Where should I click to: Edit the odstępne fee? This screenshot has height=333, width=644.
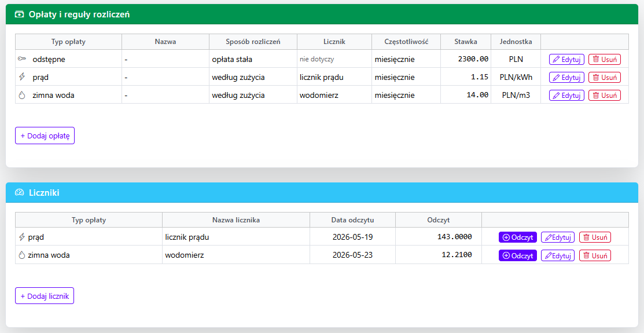[566, 59]
